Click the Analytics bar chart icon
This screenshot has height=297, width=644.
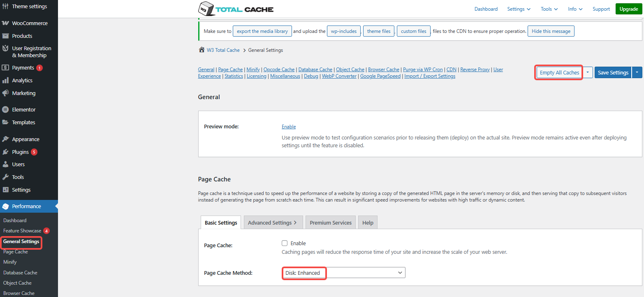point(6,81)
